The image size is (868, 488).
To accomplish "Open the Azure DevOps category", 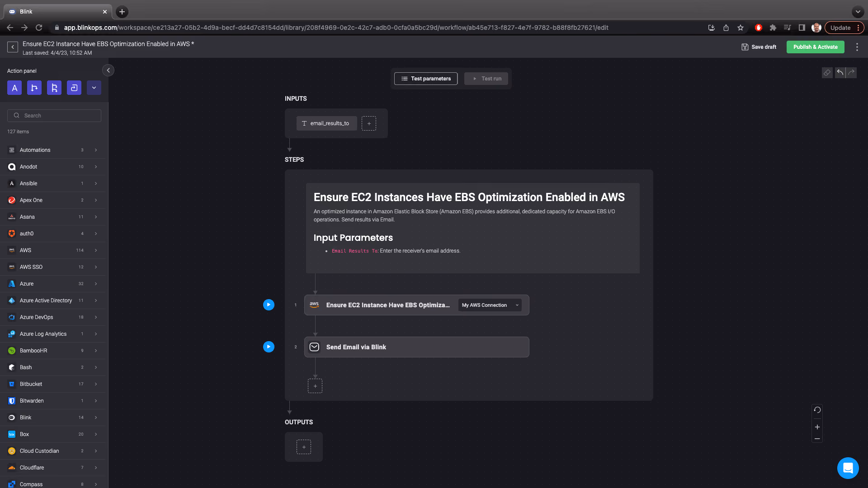I will (x=52, y=317).
